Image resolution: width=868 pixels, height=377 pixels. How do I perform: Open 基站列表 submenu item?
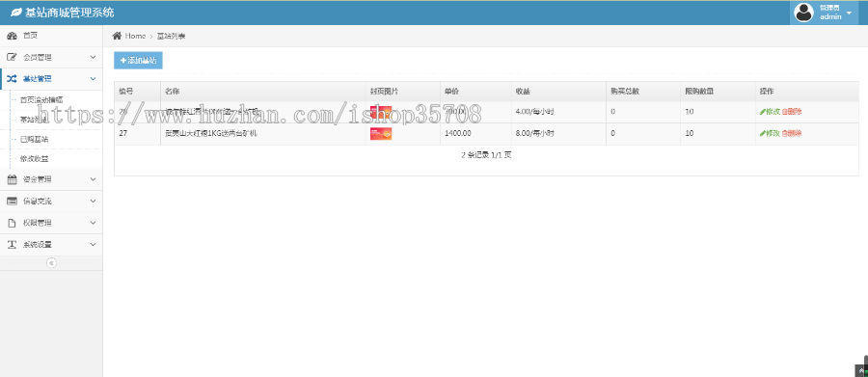tap(34, 120)
